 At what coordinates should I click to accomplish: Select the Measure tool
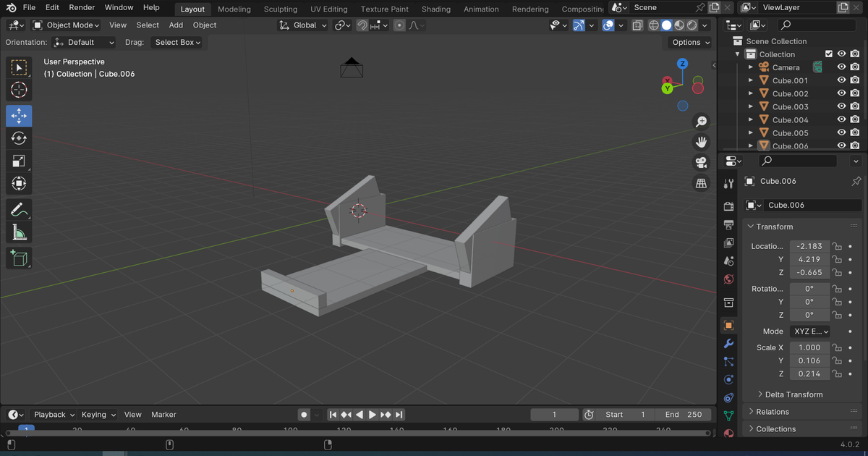click(x=20, y=232)
